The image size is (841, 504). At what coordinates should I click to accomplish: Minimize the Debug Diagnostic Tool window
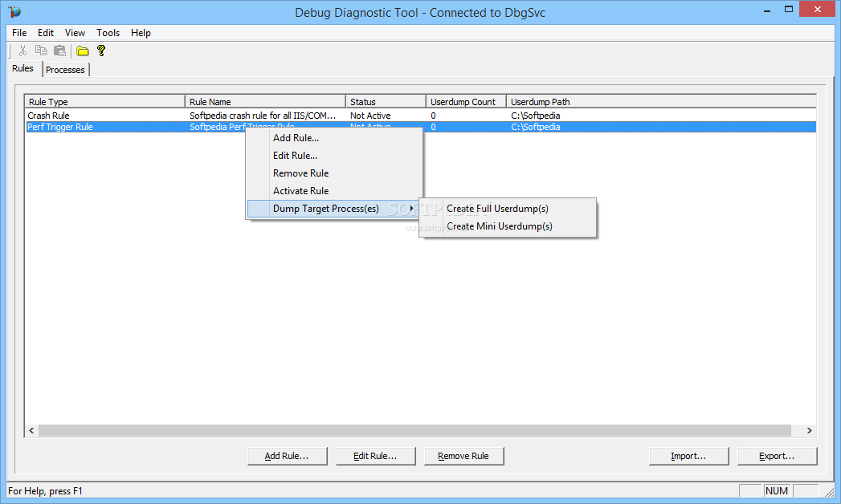click(x=767, y=10)
